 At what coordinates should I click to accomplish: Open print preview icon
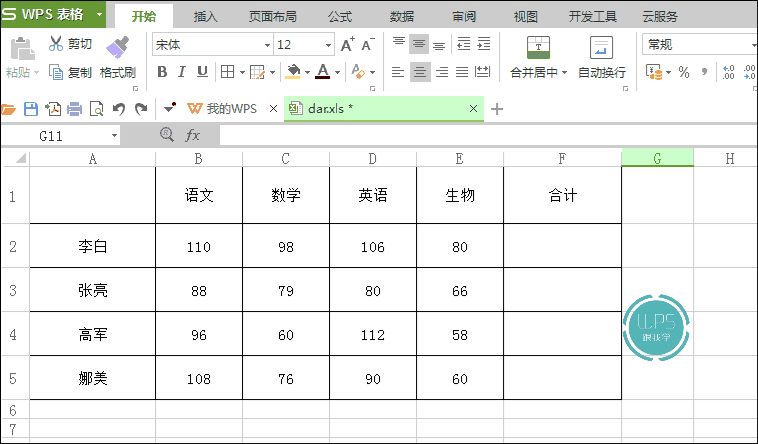point(97,109)
